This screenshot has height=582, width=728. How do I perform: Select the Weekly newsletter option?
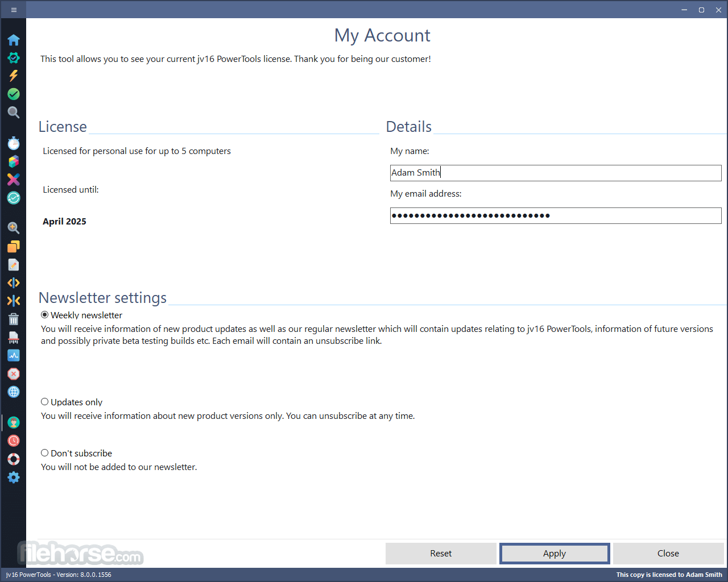[x=81, y=315]
